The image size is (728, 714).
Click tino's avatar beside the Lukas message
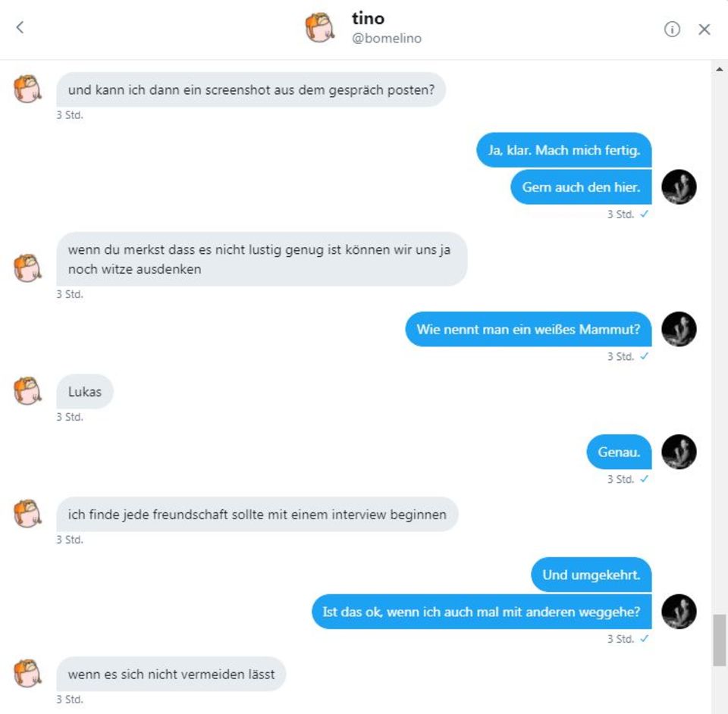pyautogui.click(x=27, y=391)
